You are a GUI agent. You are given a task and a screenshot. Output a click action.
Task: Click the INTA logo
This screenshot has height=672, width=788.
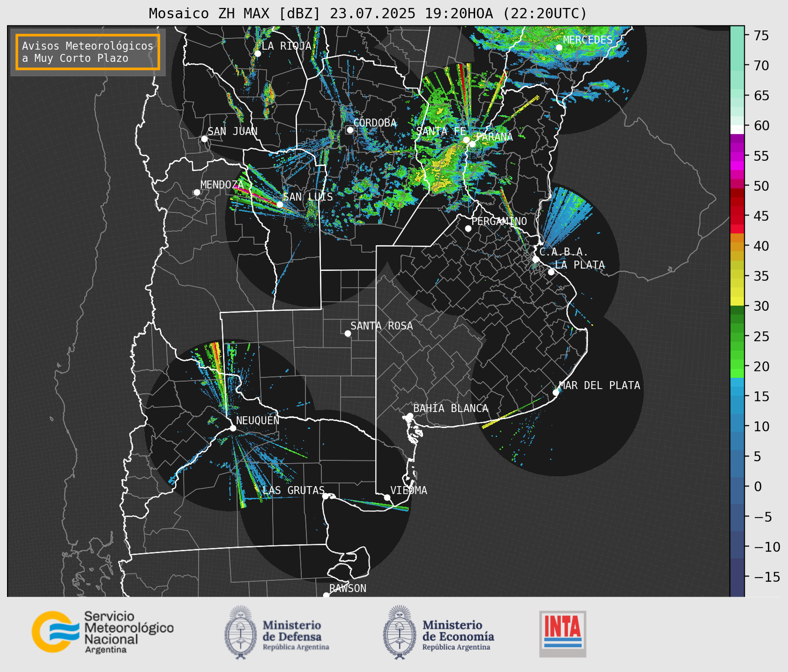click(x=562, y=634)
